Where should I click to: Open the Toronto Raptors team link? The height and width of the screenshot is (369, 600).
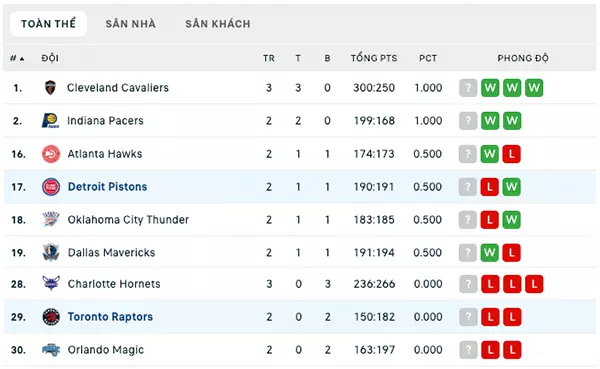tap(110, 317)
